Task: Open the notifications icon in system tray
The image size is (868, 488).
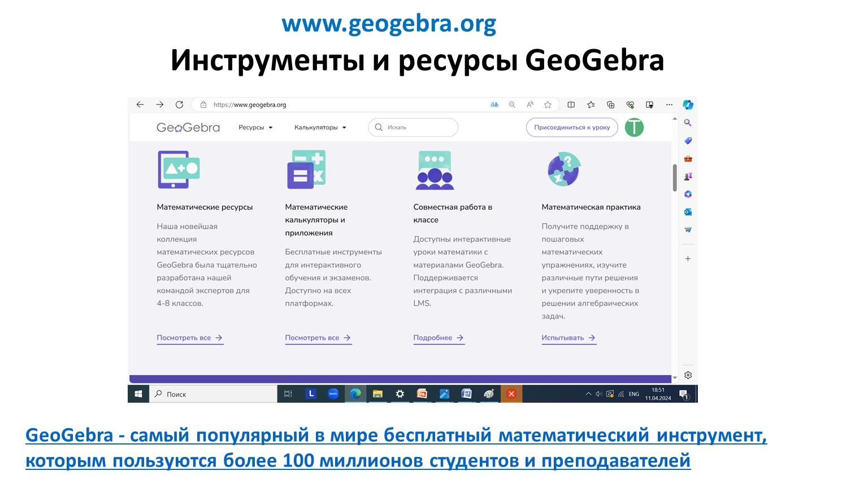Action: pos(683,394)
